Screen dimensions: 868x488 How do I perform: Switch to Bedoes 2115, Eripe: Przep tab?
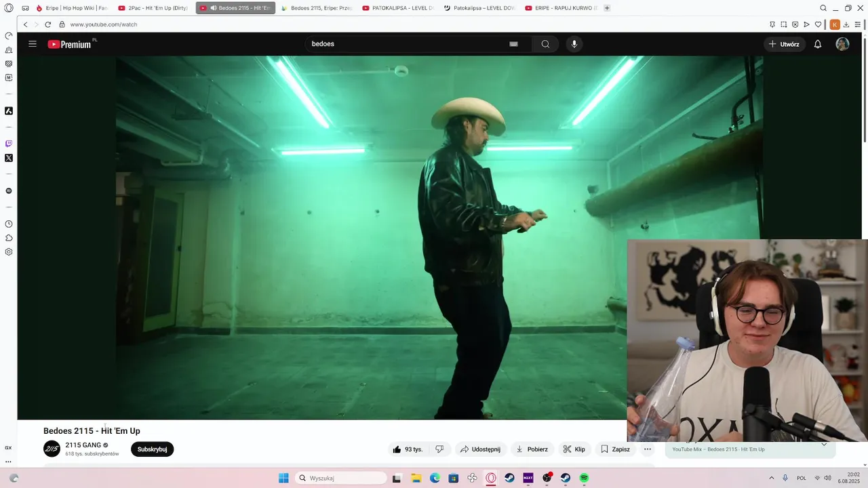click(315, 8)
